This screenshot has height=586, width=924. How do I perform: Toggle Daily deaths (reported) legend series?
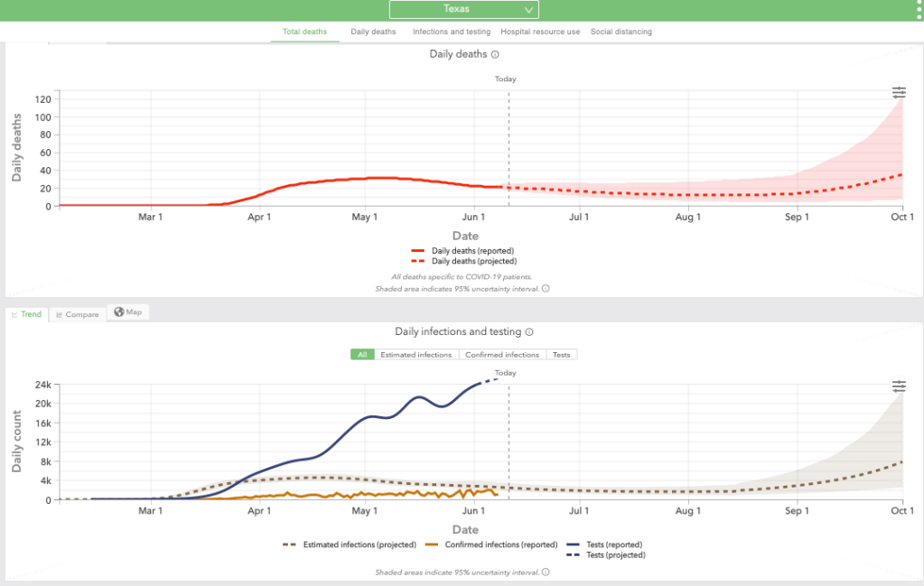pos(464,250)
